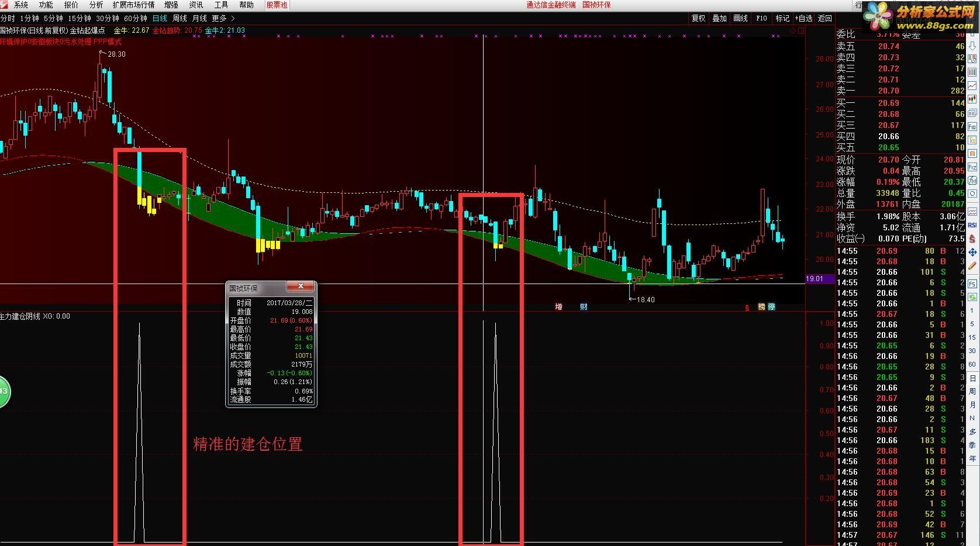
Task: Click the 多 multi-period option in sidebar
Action: point(972,432)
